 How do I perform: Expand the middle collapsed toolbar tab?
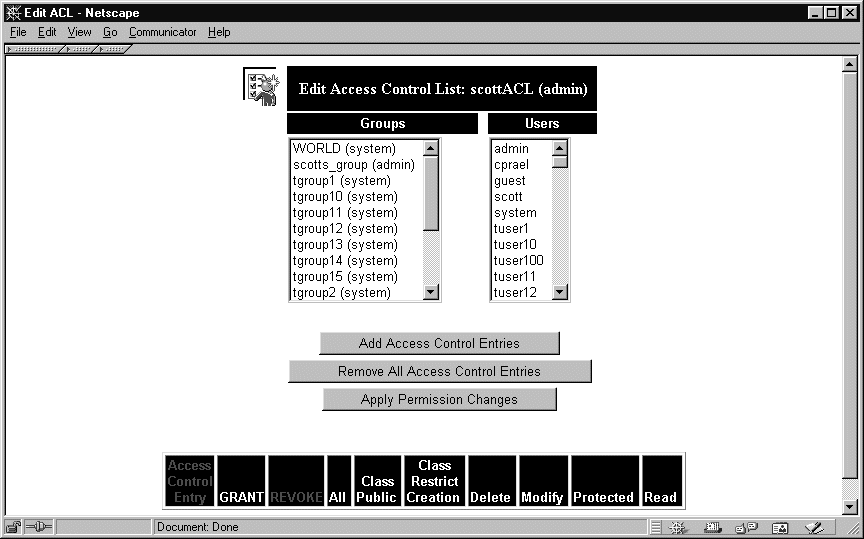(79, 49)
